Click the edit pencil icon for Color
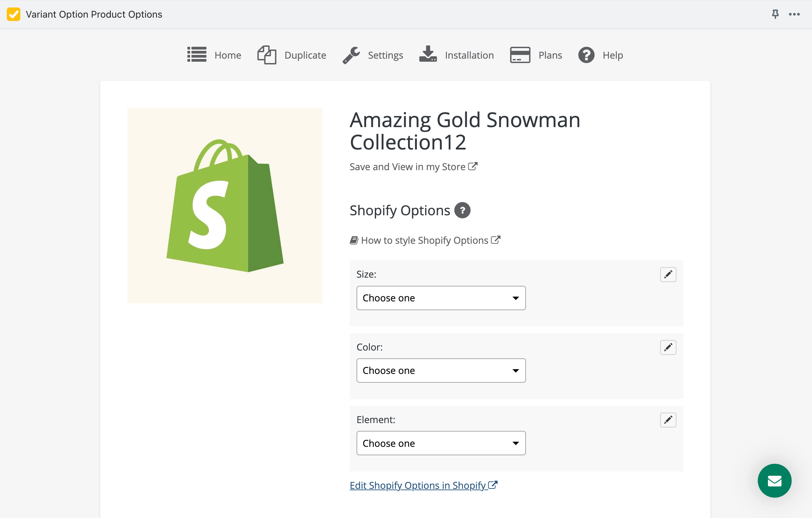The width and height of the screenshot is (812, 518). click(x=668, y=347)
